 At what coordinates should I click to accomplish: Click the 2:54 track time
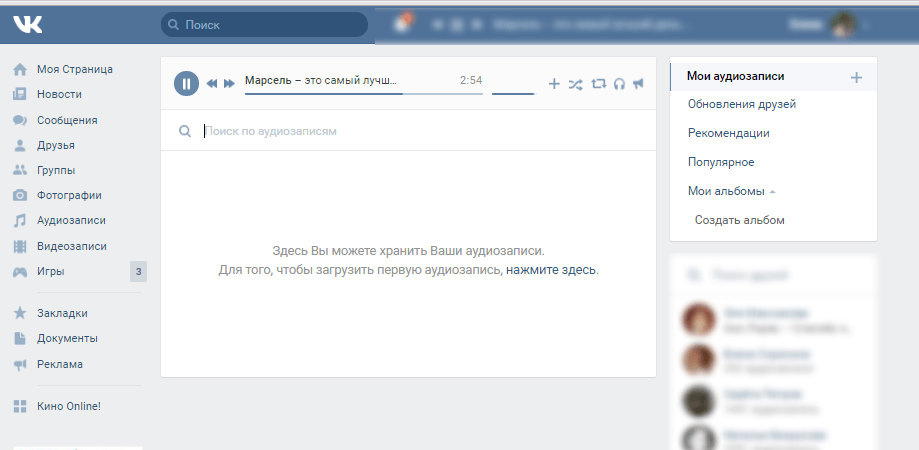tap(471, 80)
